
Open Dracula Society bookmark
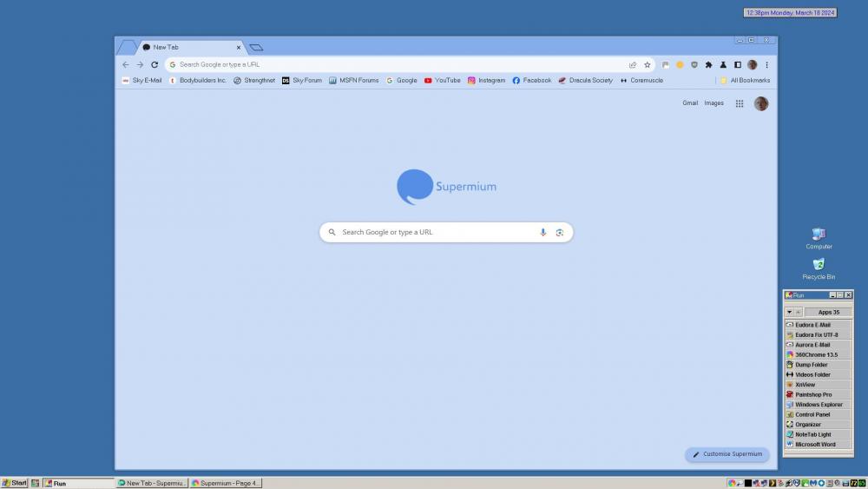pos(586,81)
